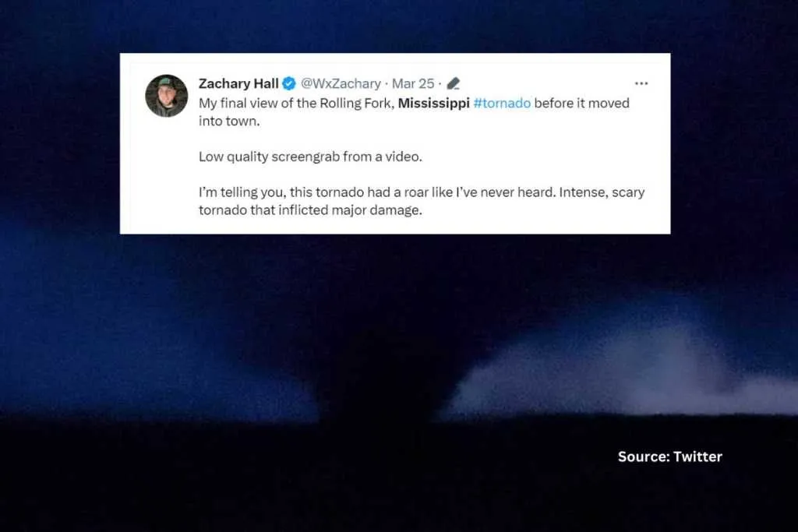Viewport: 798px width, 532px height.
Task: Click the Source: Twitter caption
Action: pos(669,456)
